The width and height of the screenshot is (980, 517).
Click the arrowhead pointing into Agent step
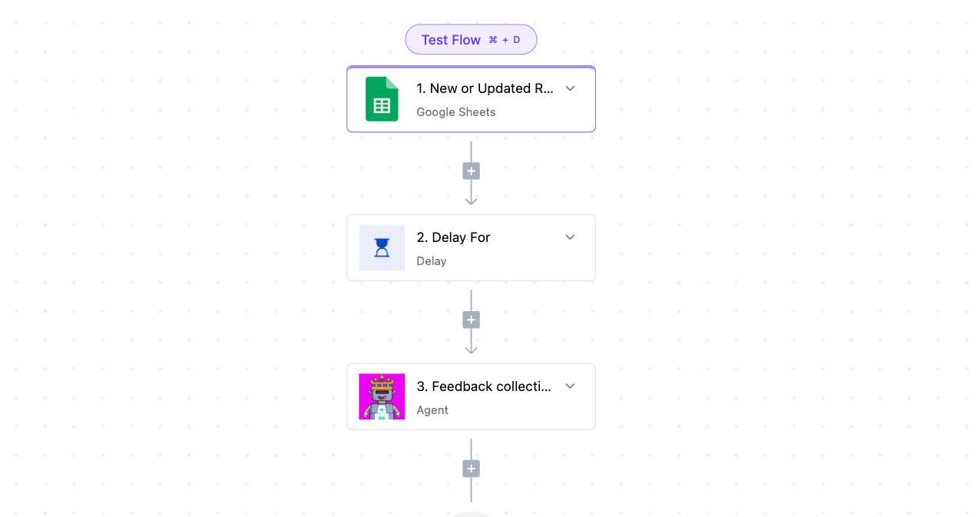pos(471,350)
